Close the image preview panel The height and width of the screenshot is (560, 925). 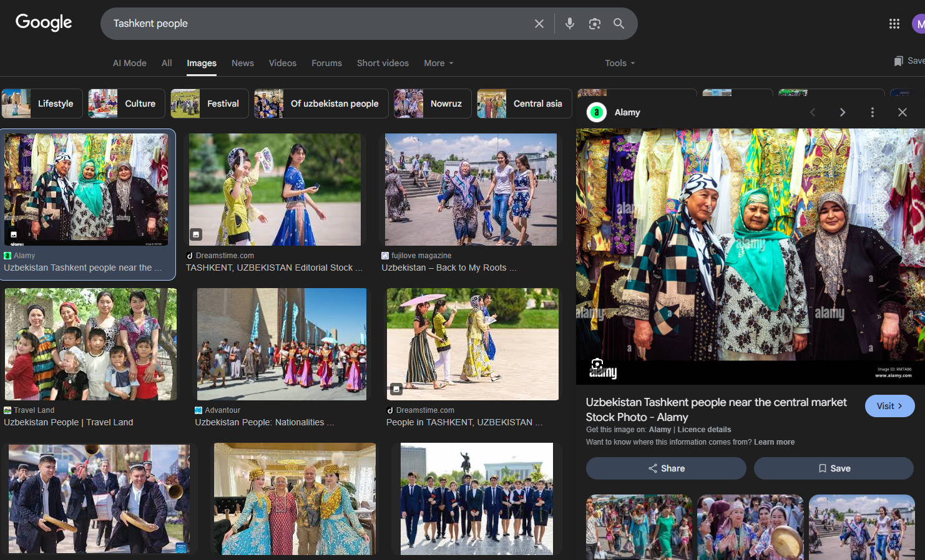click(903, 112)
